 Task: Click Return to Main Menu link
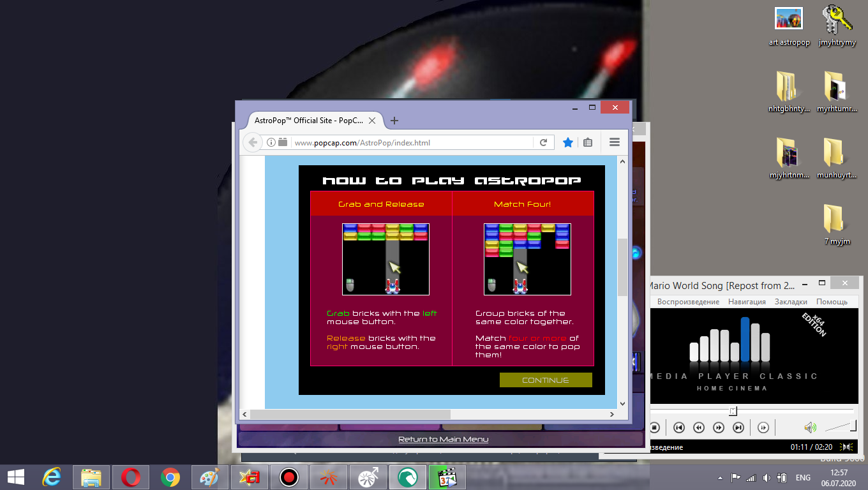444,439
